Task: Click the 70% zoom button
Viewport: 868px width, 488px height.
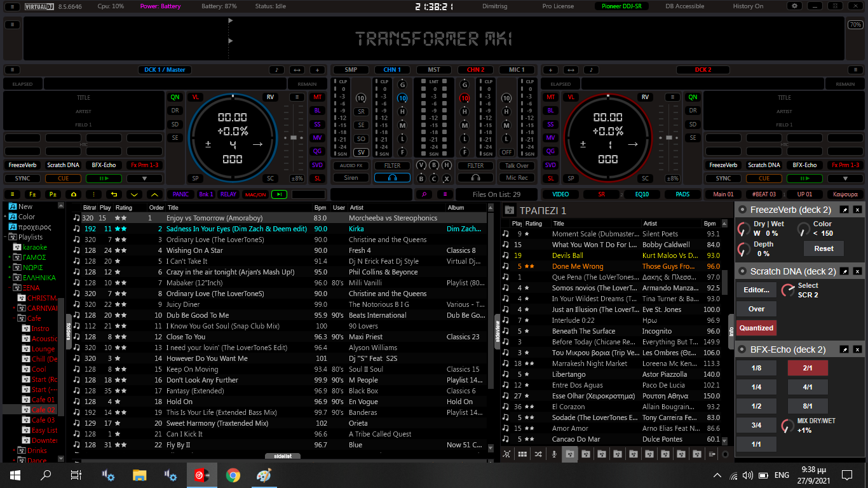Action: point(855,25)
